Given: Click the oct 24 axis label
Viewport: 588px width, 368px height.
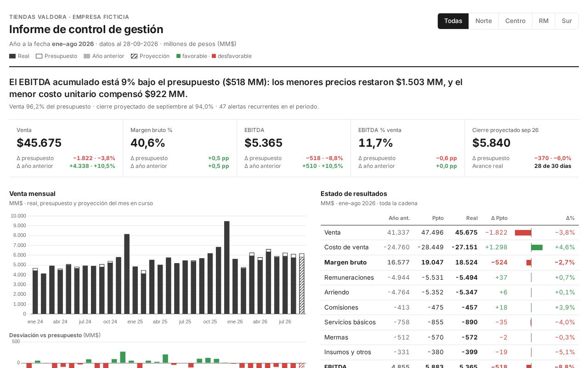Looking at the screenshot, I should pos(110,322).
